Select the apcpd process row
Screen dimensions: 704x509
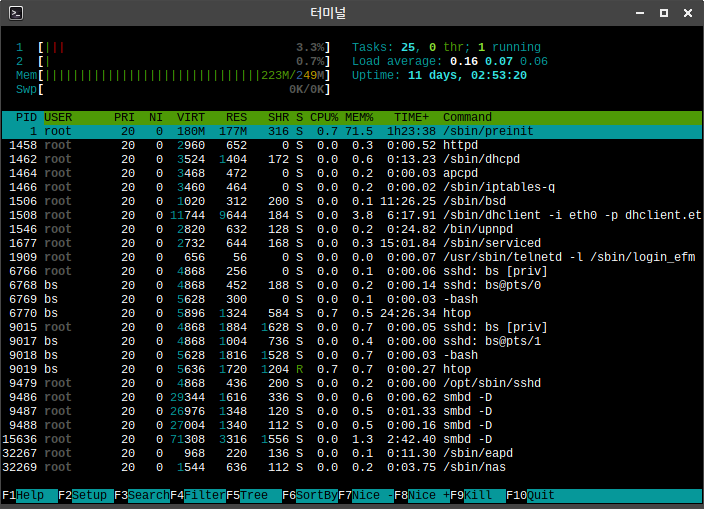pyautogui.click(x=352, y=173)
